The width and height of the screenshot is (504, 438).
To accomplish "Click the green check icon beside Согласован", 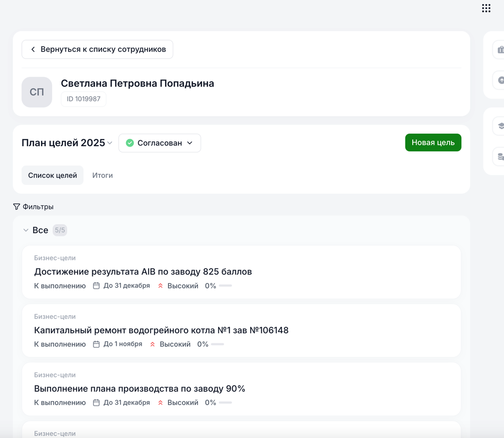I will 130,143.
